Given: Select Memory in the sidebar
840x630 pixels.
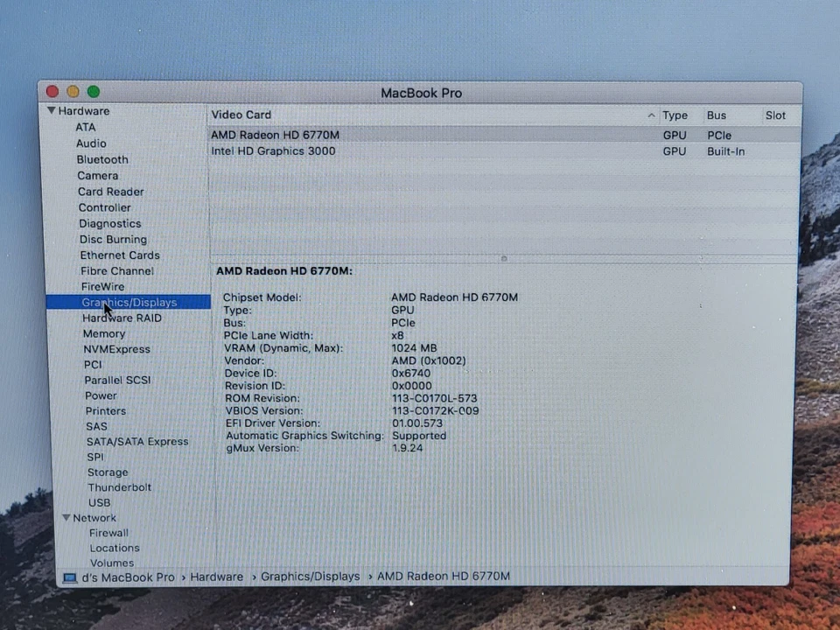Looking at the screenshot, I should 103,333.
